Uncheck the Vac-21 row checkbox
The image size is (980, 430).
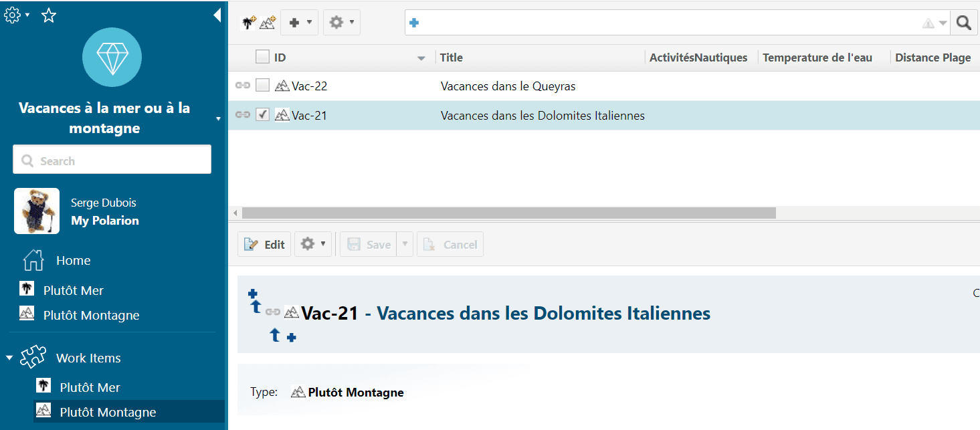coord(263,115)
